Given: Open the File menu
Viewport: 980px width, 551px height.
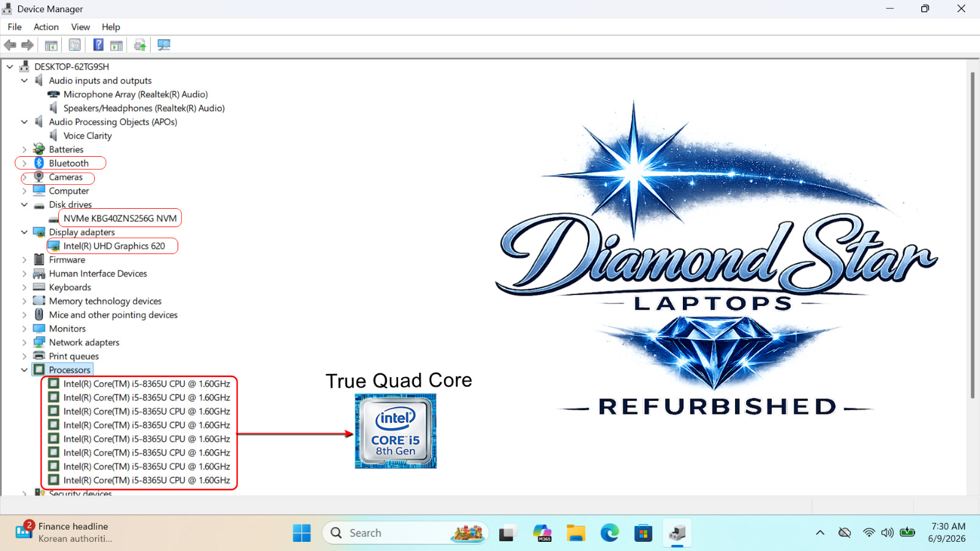Looking at the screenshot, I should point(15,27).
